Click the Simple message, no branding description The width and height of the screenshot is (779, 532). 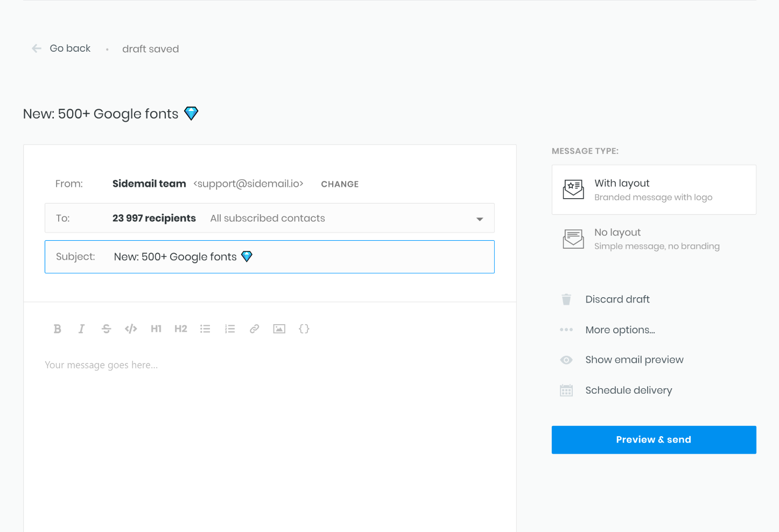click(x=657, y=246)
